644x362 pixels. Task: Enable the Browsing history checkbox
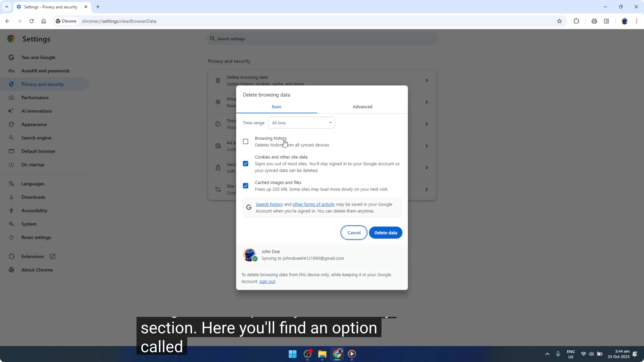(x=246, y=141)
